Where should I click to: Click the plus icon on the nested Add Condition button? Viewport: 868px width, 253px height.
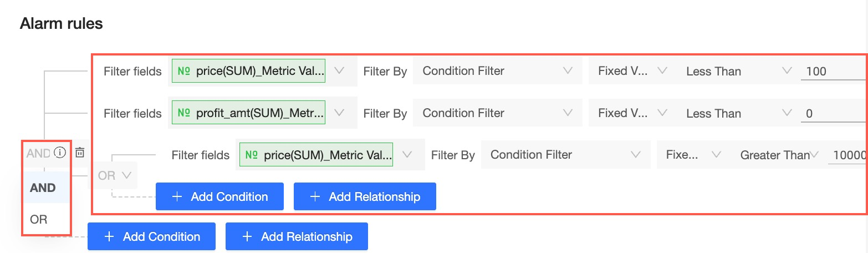(x=177, y=197)
